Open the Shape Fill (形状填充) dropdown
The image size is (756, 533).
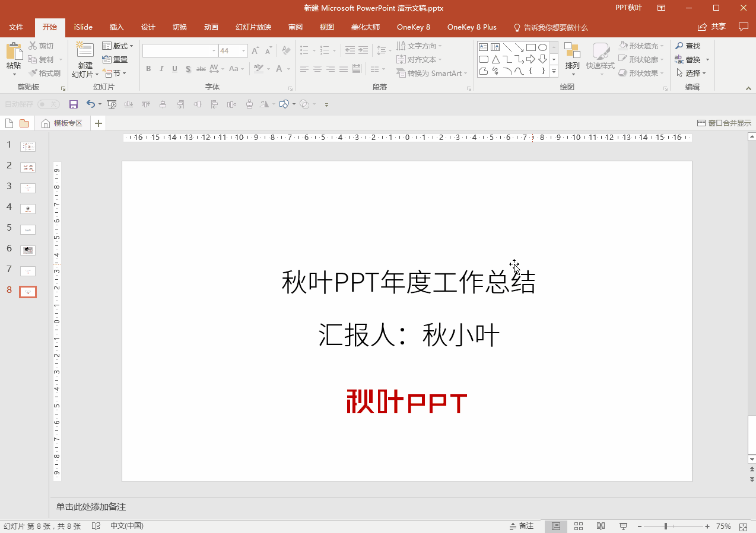(x=641, y=46)
